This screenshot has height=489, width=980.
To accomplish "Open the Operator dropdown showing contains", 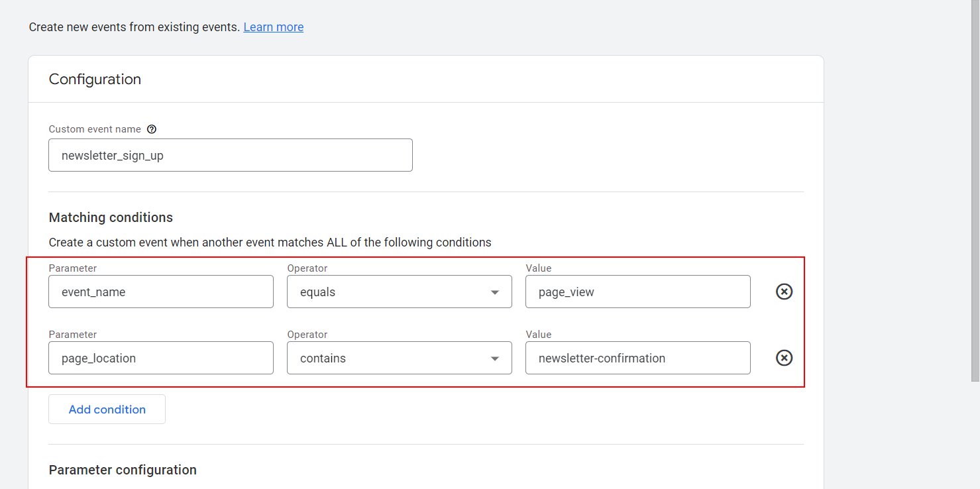I will point(399,358).
